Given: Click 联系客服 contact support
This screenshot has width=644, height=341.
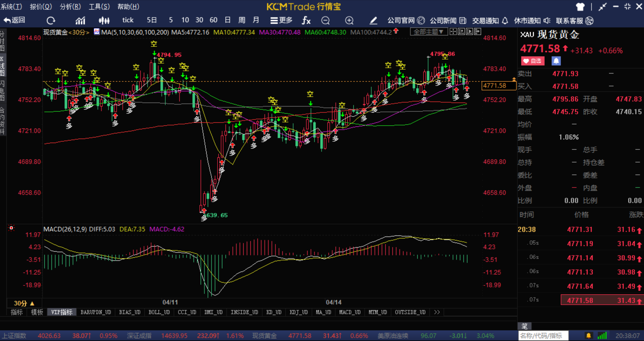Looking at the screenshot, I should tap(575, 21).
